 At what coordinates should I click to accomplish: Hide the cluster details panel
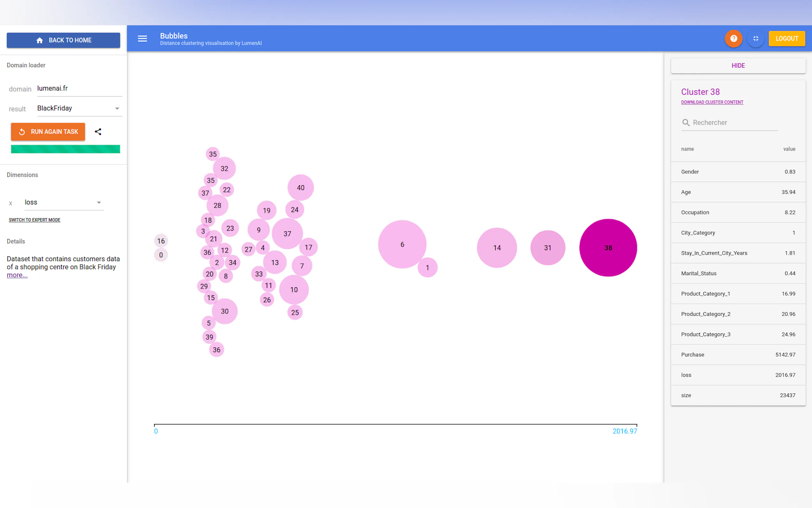click(738, 66)
